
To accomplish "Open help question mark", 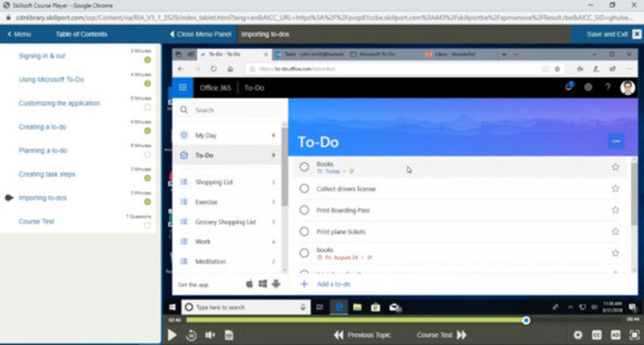I will [608, 87].
